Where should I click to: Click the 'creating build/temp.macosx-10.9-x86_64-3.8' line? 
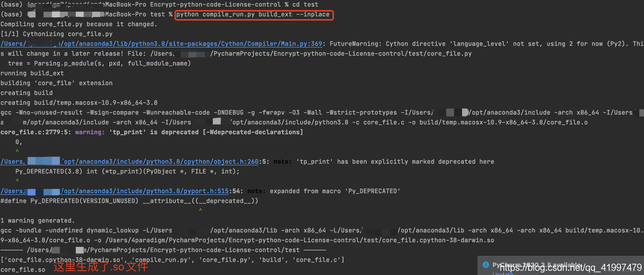click(79, 103)
